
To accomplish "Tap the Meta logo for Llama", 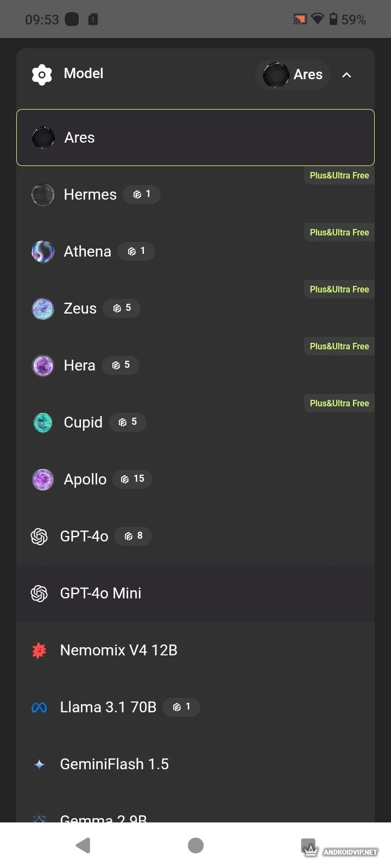I will 39,707.
